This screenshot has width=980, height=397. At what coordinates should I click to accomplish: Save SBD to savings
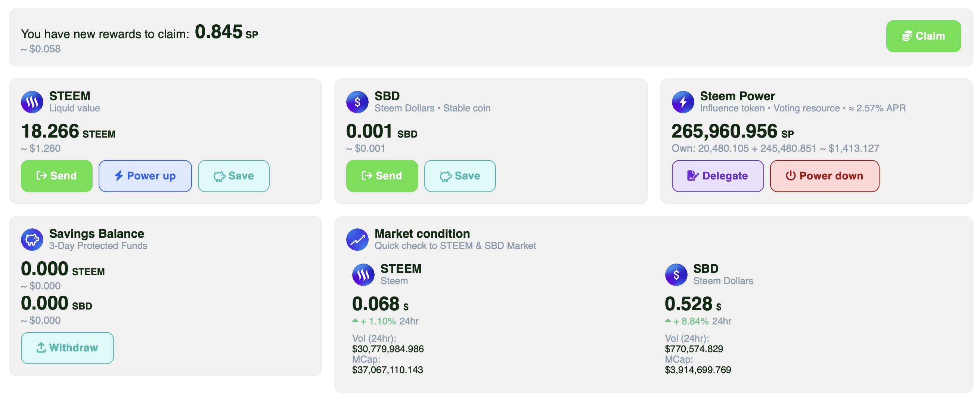[x=460, y=176]
